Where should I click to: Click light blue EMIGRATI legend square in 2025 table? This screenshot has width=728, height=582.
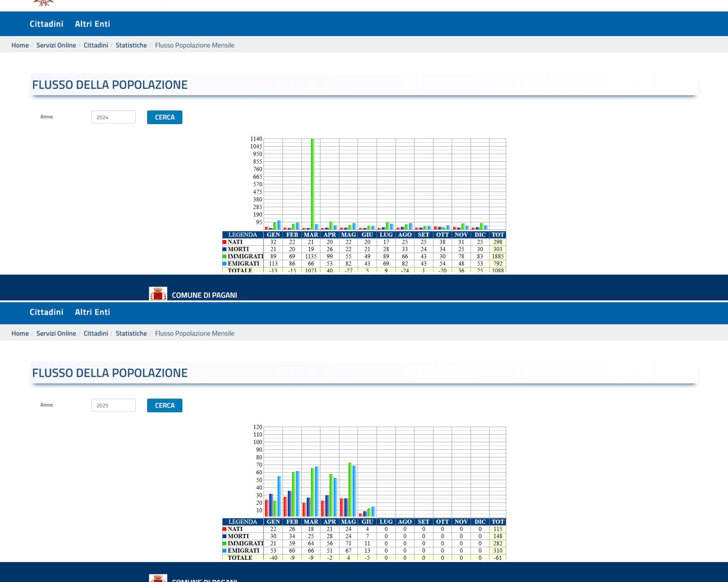pos(225,550)
